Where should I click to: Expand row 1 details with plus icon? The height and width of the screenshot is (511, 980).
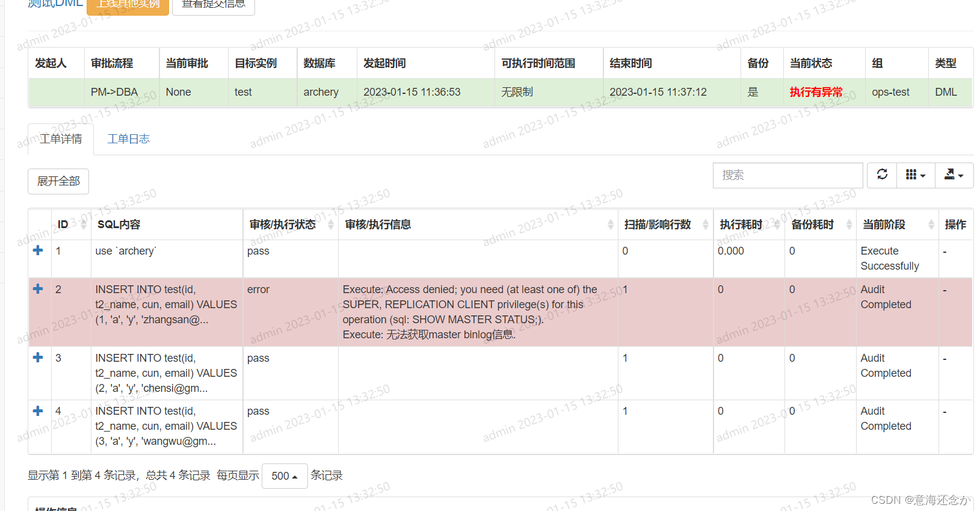point(38,250)
